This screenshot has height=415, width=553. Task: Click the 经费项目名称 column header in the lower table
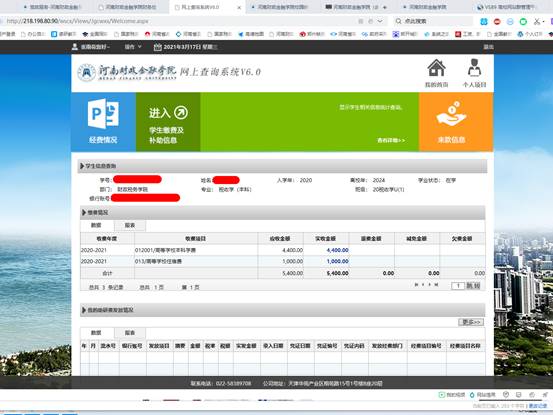(465, 346)
